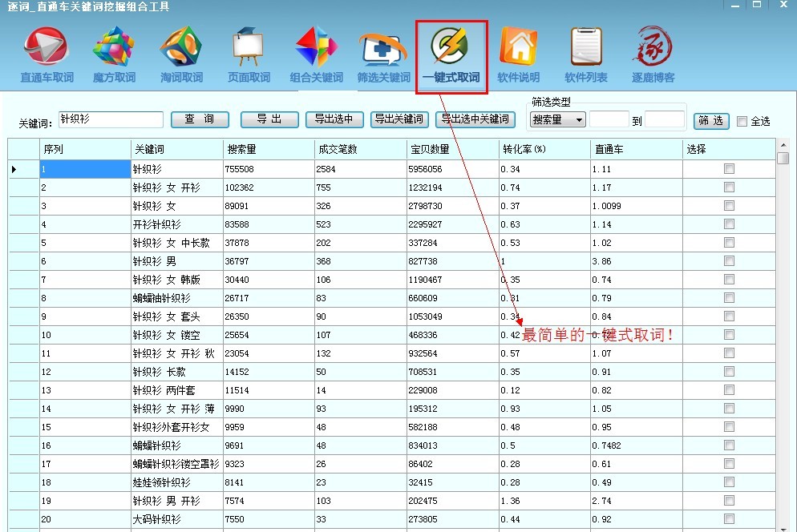This screenshot has height=532, width=797.
Task: Select keyword cell 蝙蝠针织衫镂空罩衫
Action: 177,464
